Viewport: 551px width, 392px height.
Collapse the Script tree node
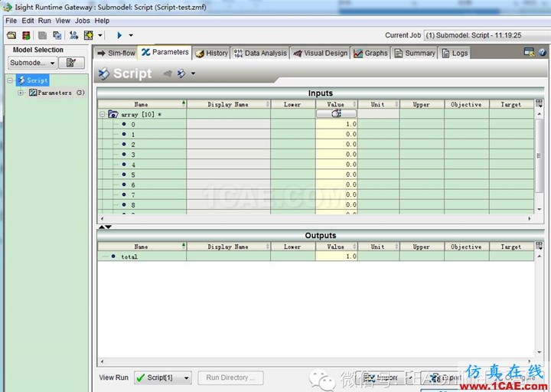click(10, 80)
